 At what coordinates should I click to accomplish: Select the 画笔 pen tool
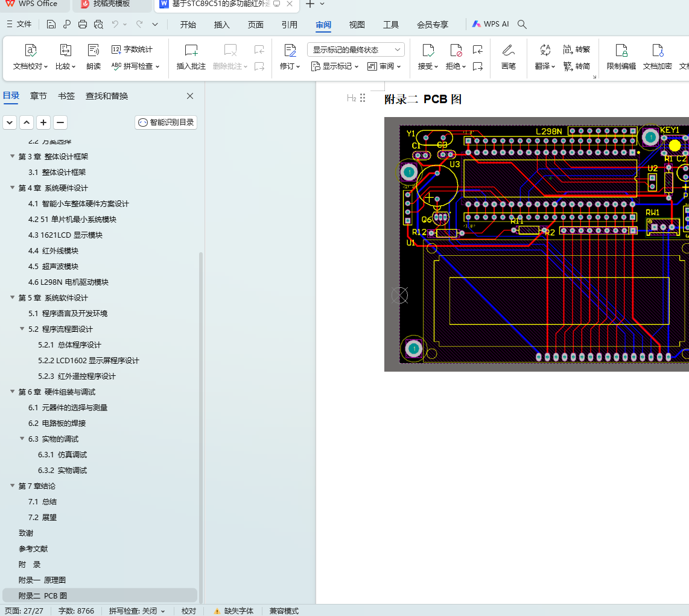click(509, 51)
